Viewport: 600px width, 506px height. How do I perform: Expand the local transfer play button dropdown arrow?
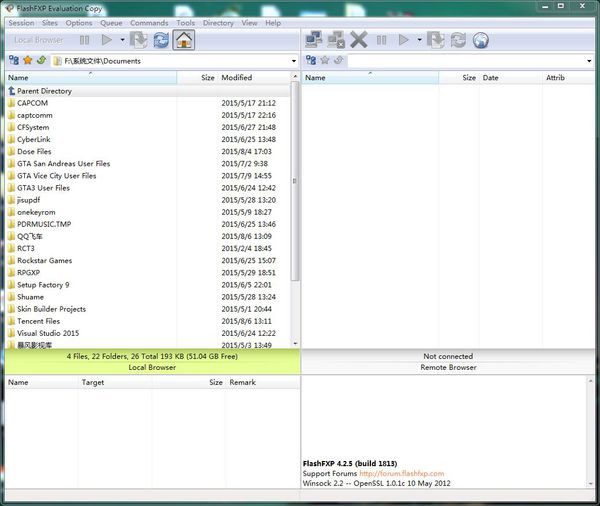coord(123,40)
